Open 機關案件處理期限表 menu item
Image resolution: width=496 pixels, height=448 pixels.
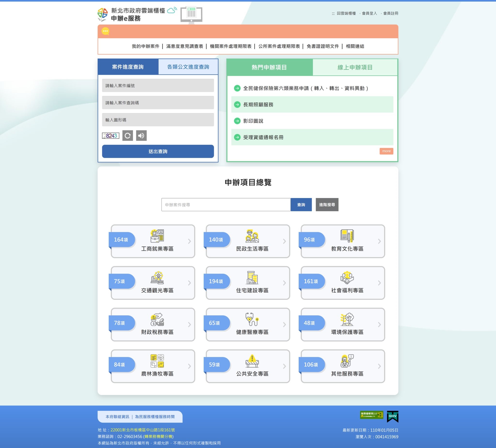coord(231,46)
